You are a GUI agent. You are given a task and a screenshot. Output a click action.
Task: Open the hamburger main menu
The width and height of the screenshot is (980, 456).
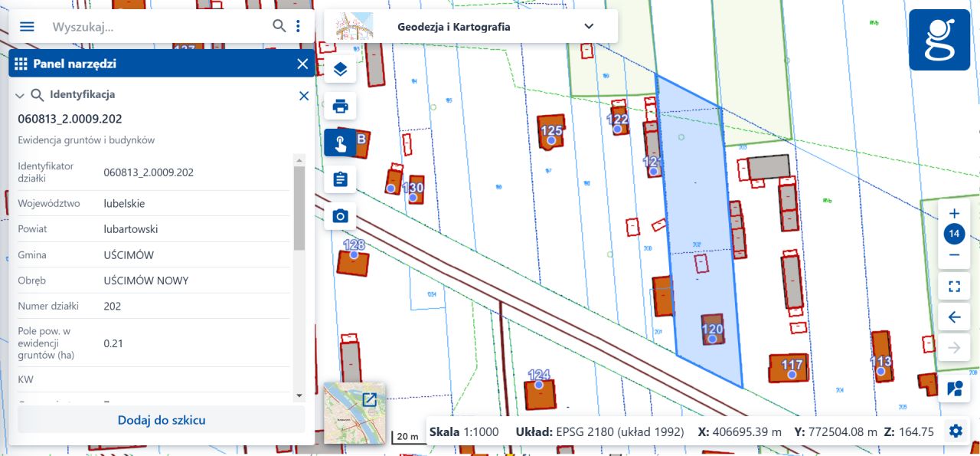[x=27, y=26]
